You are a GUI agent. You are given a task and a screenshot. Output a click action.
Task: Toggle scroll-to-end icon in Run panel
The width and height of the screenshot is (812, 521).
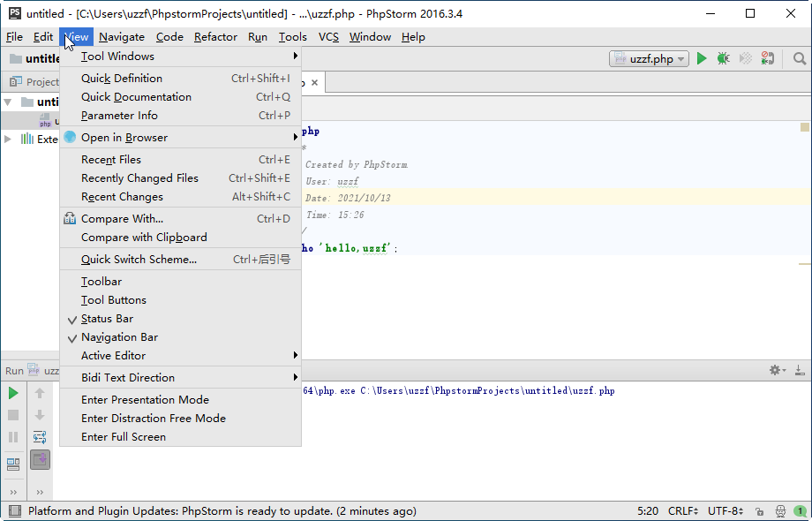point(40,459)
